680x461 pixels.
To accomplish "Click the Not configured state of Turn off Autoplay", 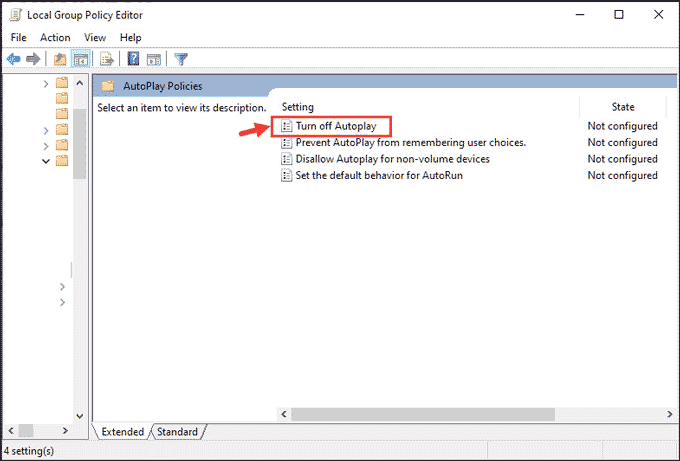I will tap(622, 126).
